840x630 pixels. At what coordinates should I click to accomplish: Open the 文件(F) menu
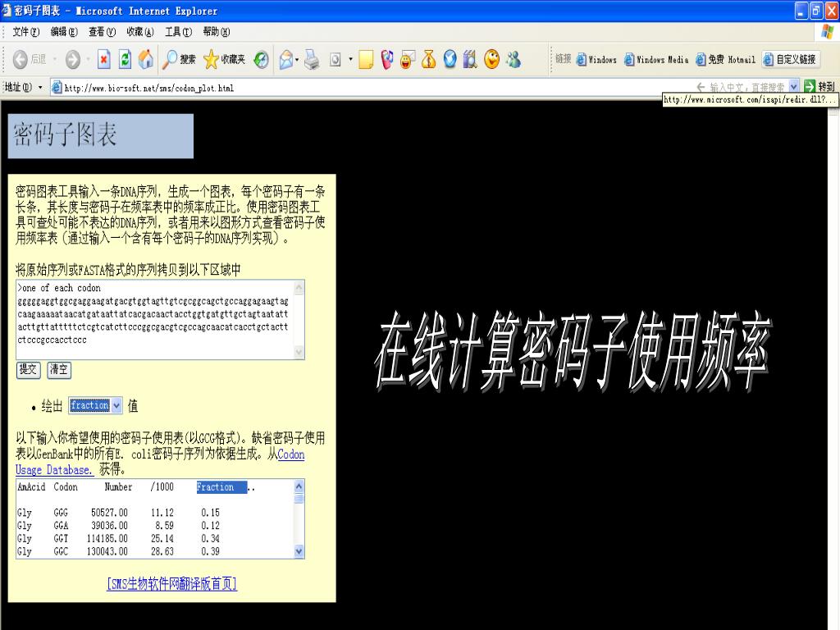(25, 32)
